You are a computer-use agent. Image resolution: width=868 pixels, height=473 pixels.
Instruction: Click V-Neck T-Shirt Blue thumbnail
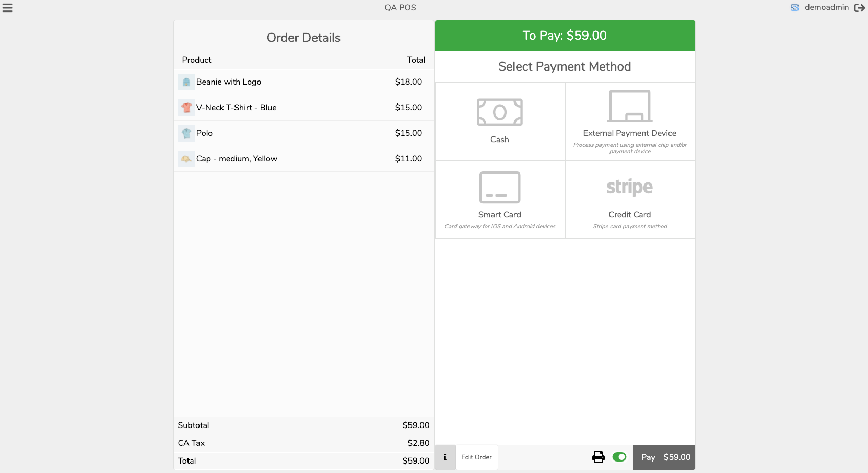[186, 108]
